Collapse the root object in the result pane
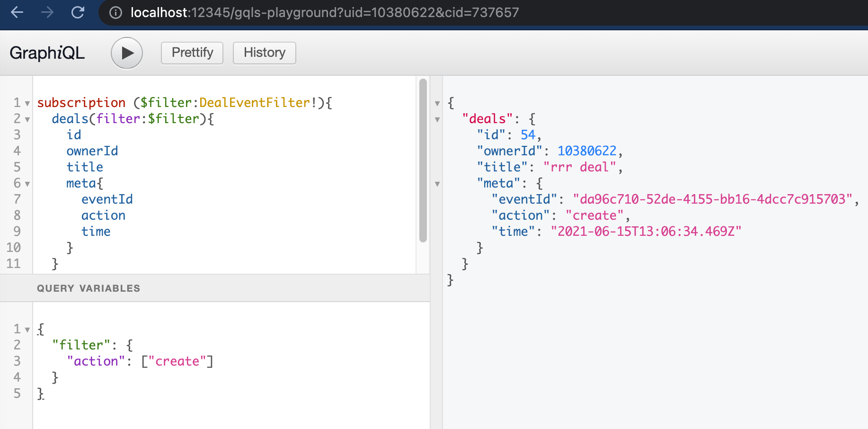The height and width of the screenshot is (429, 868). coord(437,103)
